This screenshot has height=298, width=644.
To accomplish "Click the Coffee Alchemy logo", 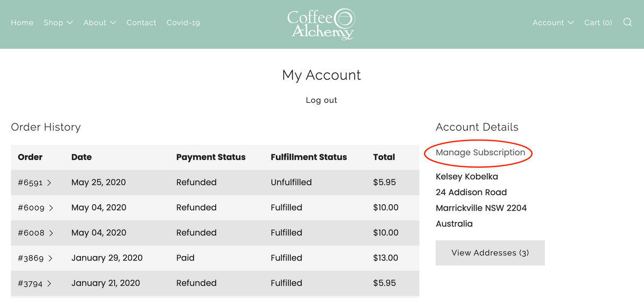I will click(321, 24).
